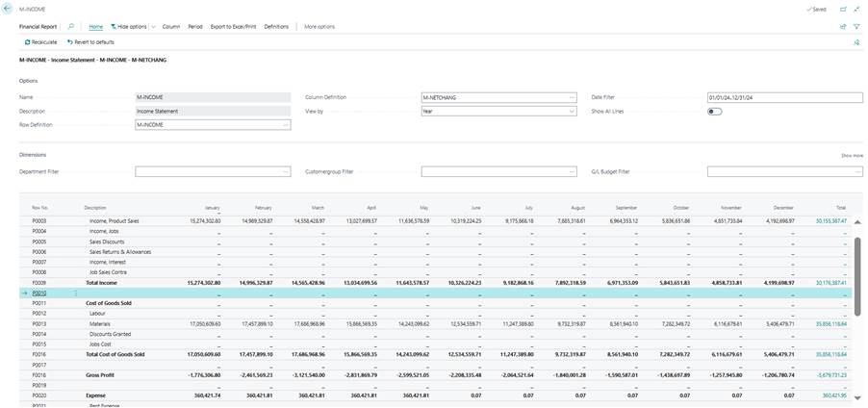
Task: Toggle the Show All Lines switch
Action: click(x=715, y=112)
